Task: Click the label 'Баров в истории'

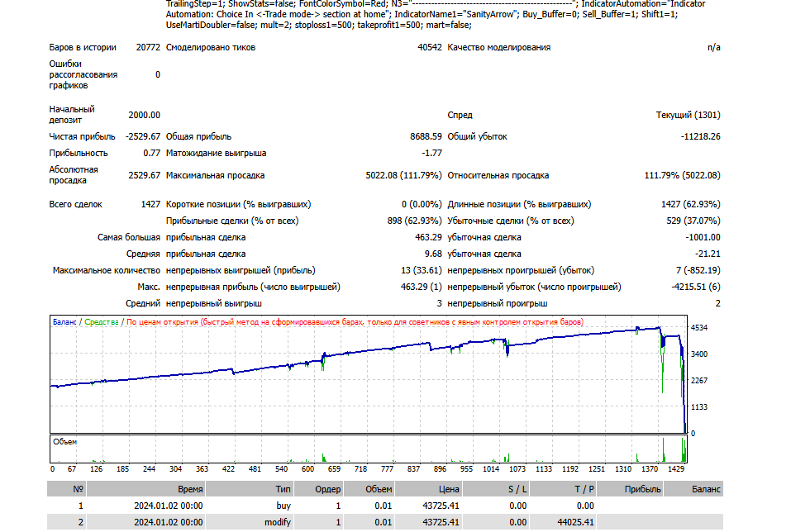Action: tap(83, 47)
